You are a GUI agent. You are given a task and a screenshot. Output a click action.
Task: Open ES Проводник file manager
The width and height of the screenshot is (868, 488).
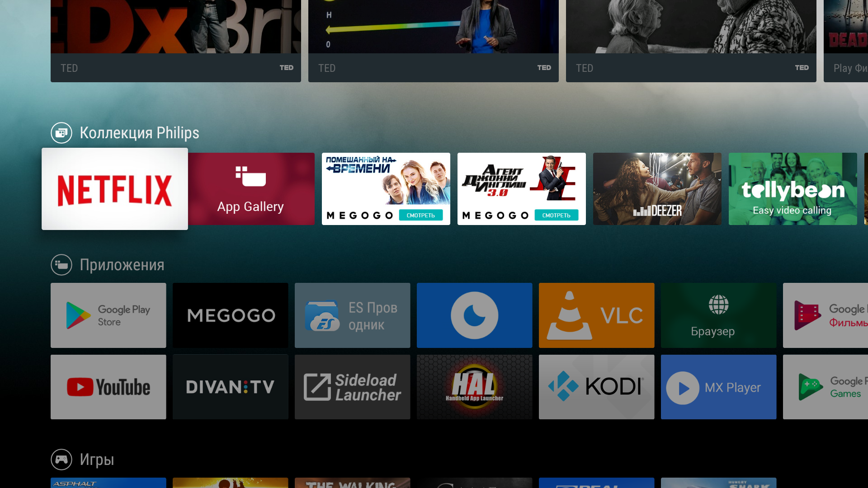352,314
